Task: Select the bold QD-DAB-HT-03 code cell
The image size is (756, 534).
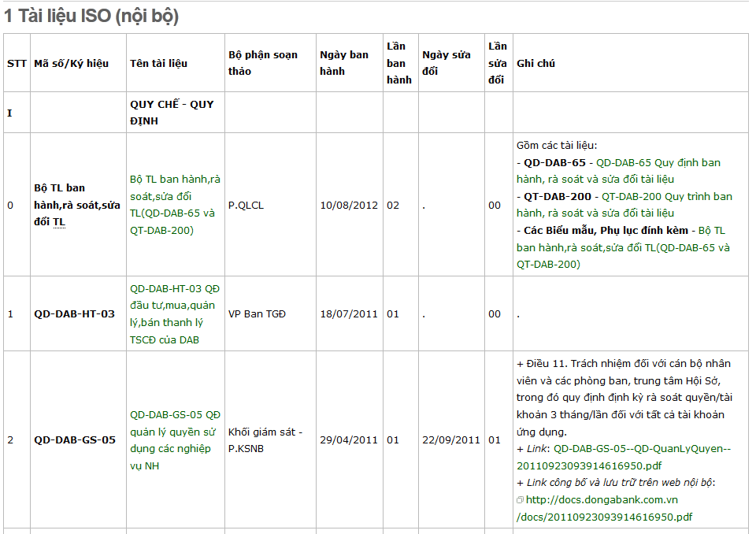Action: 74,314
